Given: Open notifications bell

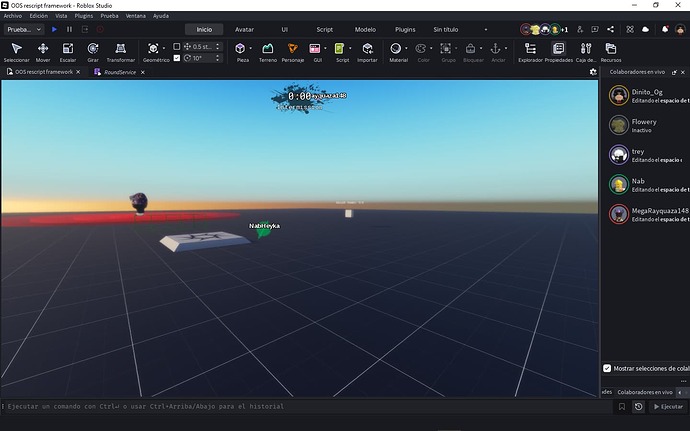Looking at the screenshot, I should (665, 29).
